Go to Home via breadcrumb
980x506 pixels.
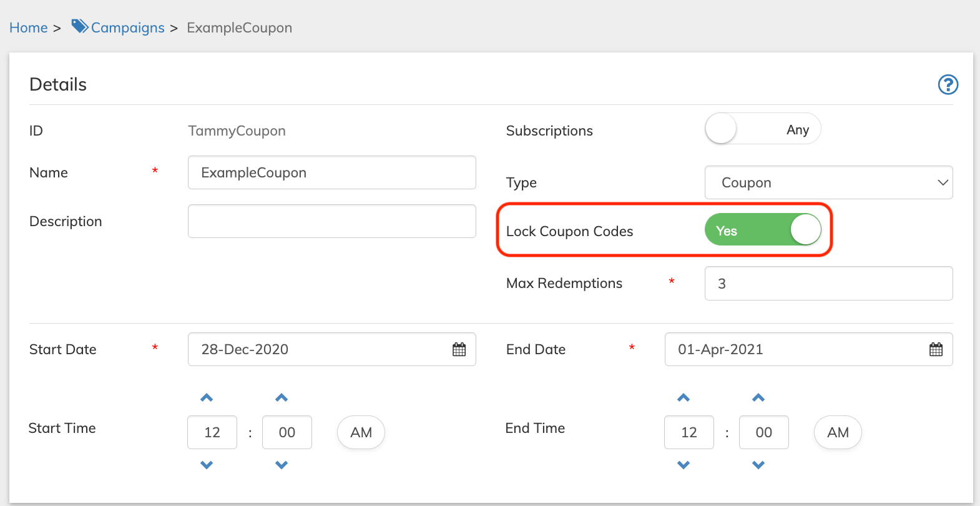[x=29, y=27]
